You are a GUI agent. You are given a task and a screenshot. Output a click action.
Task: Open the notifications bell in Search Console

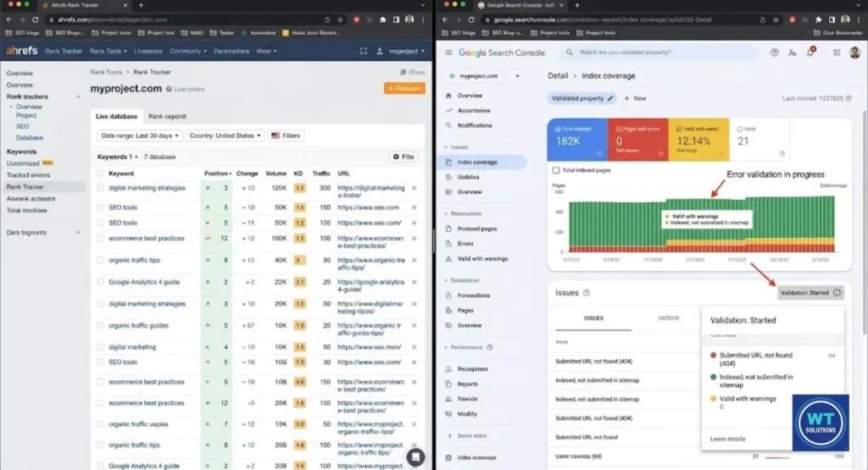(x=810, y=53)
